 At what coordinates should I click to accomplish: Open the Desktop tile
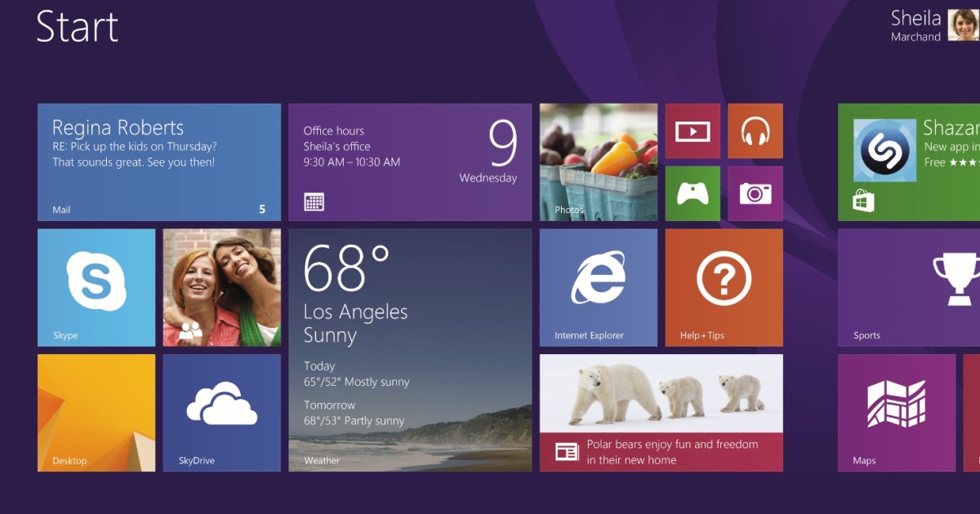[96, 413]
